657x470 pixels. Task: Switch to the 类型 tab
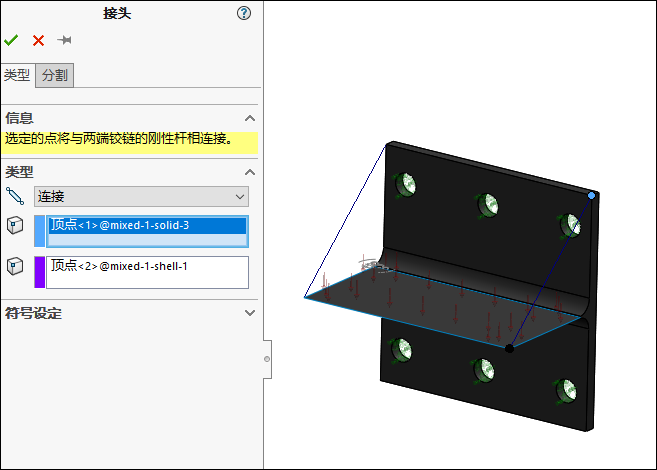(x=17, y=75)
